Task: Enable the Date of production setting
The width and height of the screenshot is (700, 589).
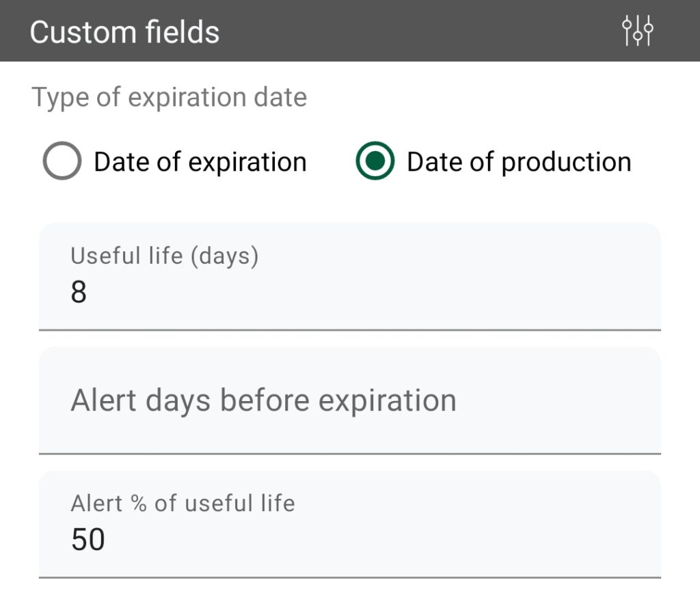Action: tap(375, 161)
